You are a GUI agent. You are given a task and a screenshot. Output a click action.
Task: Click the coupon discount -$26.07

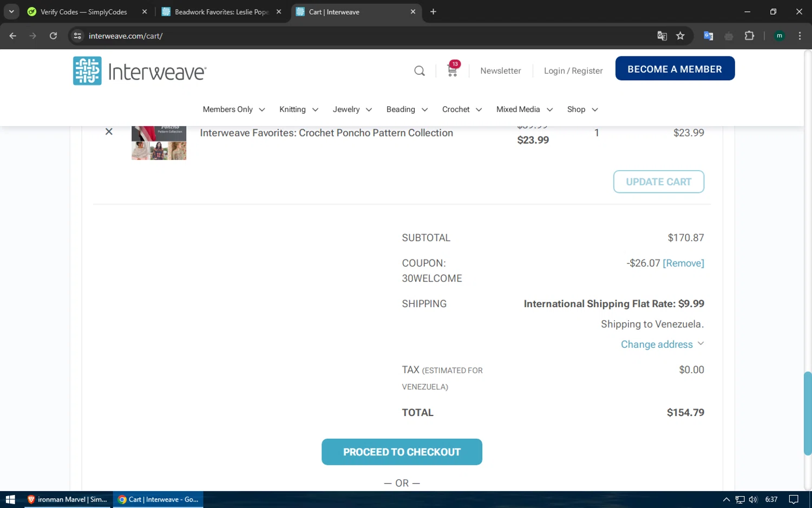coord(643,263)
